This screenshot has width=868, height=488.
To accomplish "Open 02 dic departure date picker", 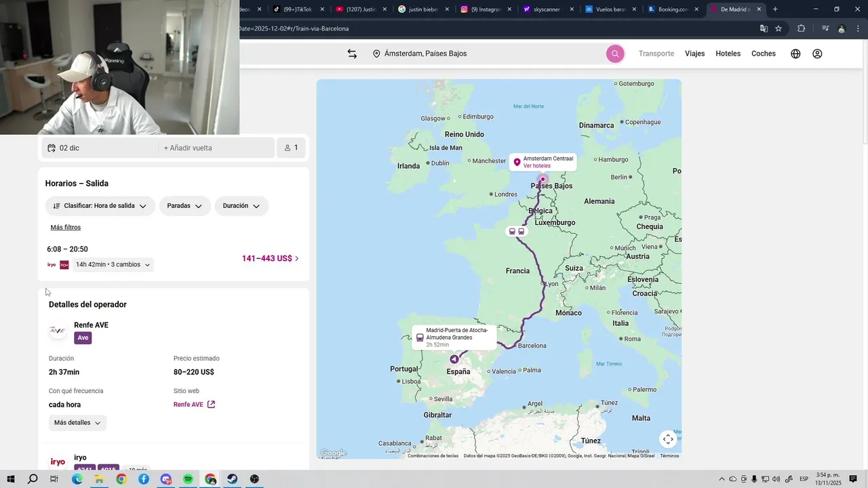I will (x=100, y=148).
